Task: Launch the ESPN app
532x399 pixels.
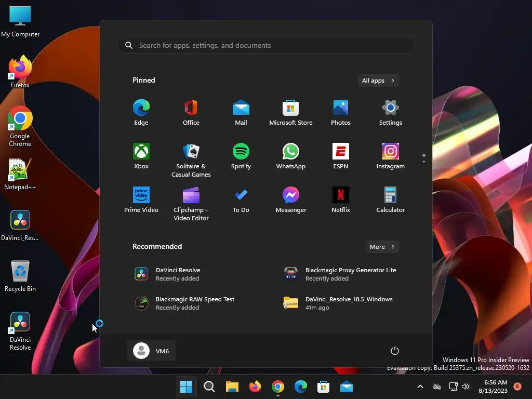Action: [x=341, y=156]
